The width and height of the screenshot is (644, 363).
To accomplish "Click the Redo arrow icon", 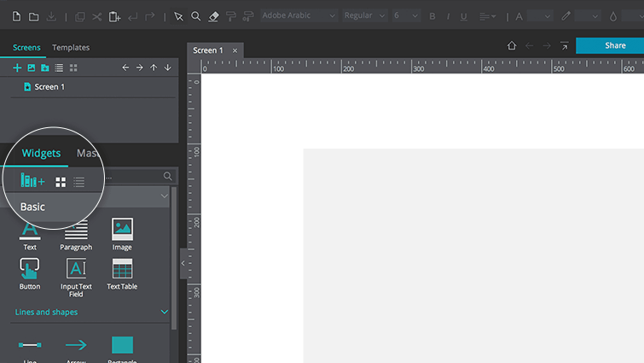I will 150,16.
